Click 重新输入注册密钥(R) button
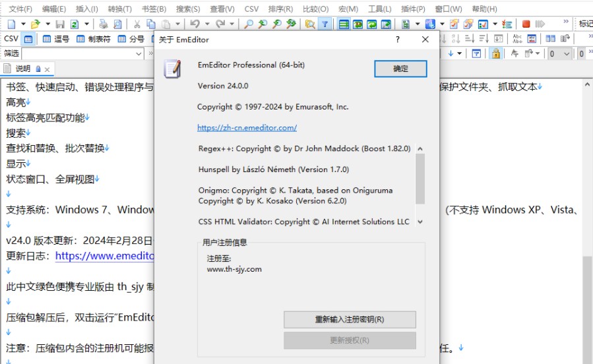 pos(350,319)
